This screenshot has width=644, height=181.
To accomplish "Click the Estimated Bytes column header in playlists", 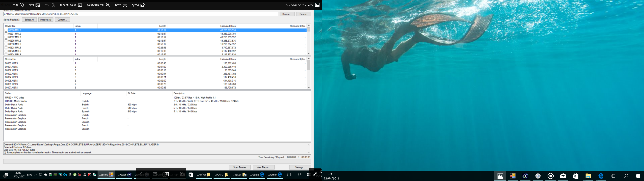I will 228,26.
